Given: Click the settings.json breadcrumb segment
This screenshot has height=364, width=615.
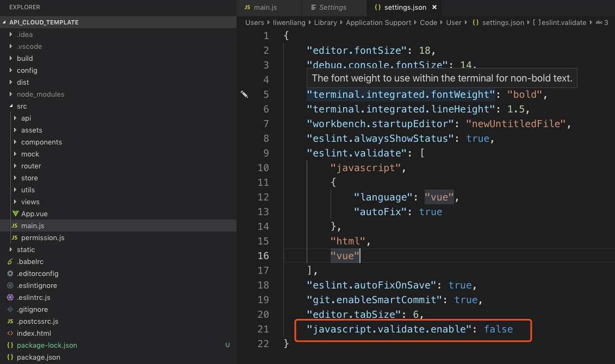Looking at the screenshot, I should [503, 22].
